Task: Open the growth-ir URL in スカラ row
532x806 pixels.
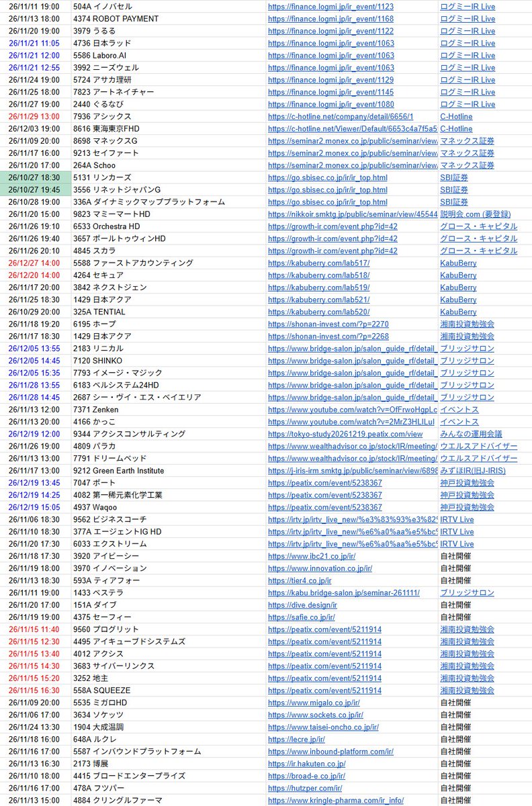Action: click(332, 251)
